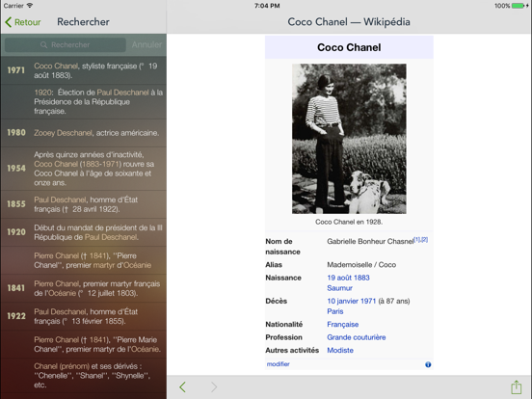Open the 10 janvier 1971 link
This screenshot has height=399, width=532.
351,301
